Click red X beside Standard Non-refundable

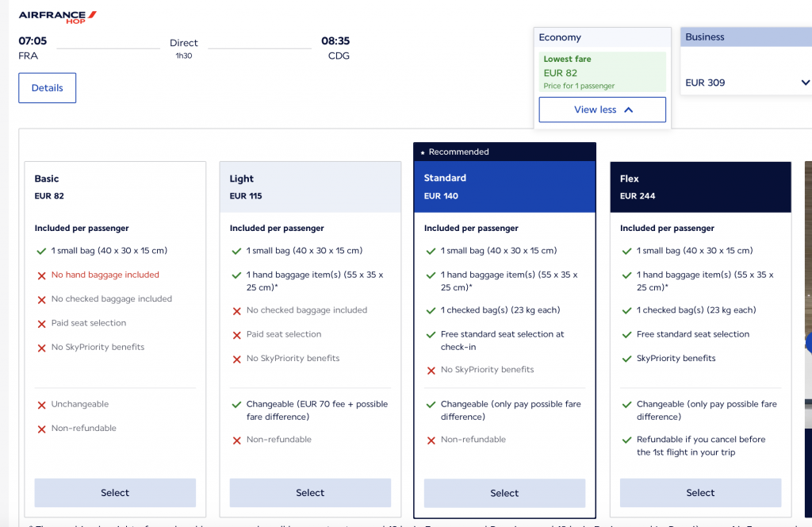[x=431, y=440]
